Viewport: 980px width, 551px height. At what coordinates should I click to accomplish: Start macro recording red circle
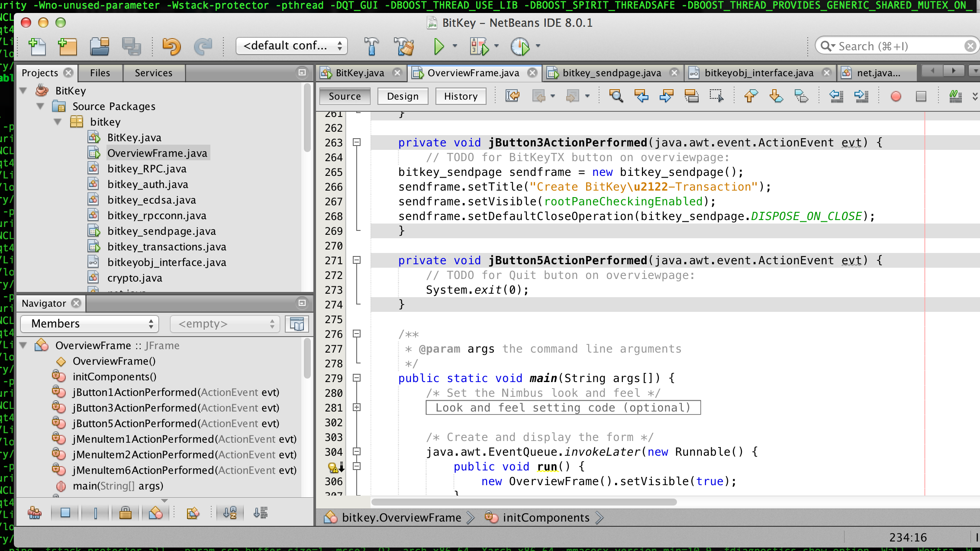coord(896,96)
